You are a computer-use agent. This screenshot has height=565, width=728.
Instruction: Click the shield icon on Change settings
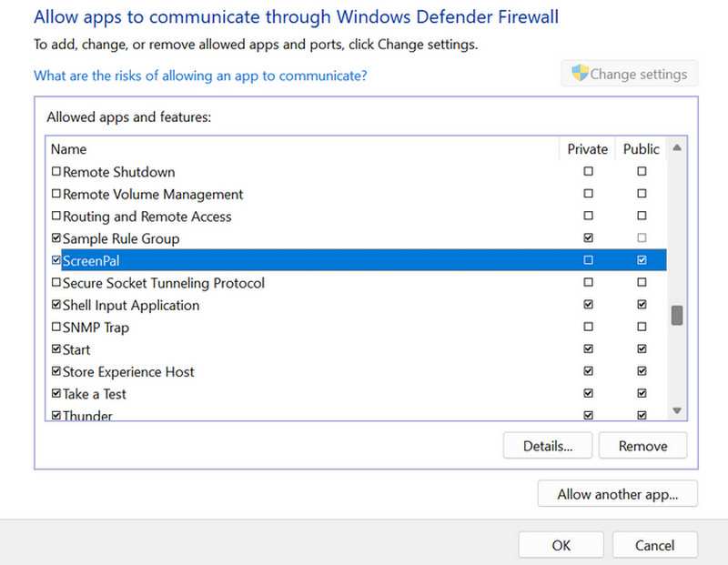click(580, 74)
